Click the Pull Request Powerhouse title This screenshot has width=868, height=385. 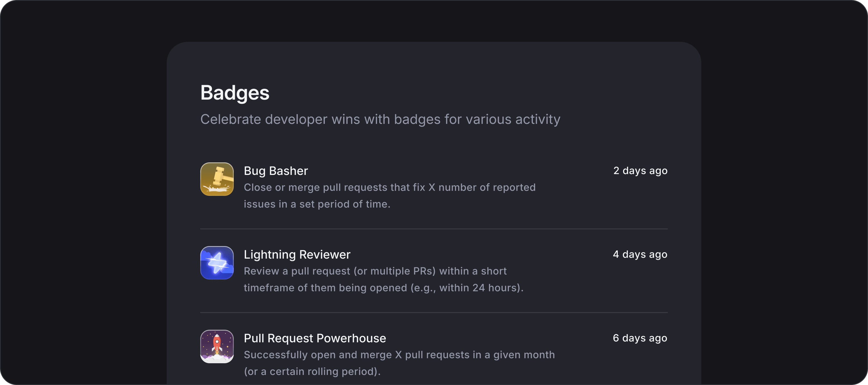pyautogui.click(x=315, y=338)
